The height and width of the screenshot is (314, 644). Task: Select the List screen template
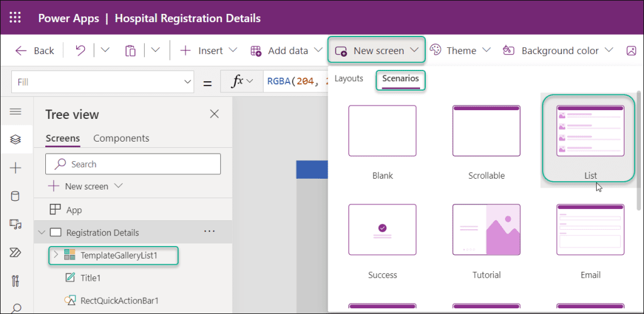590,140
